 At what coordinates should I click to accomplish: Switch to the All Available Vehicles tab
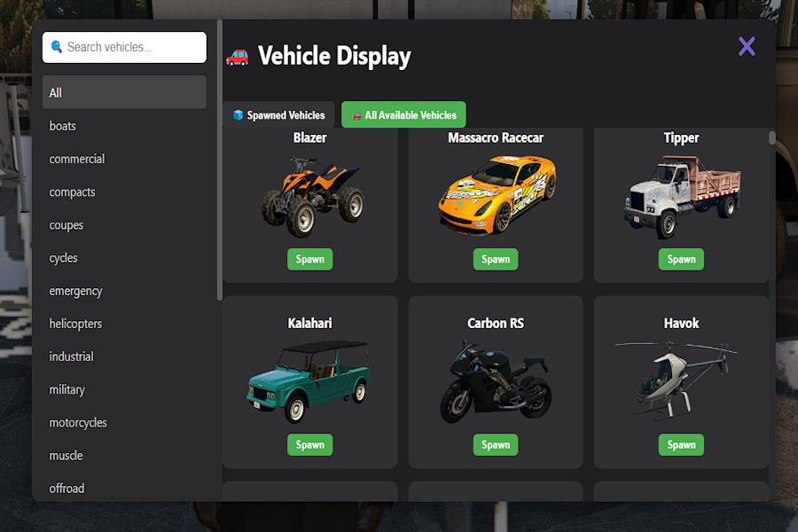coord(403,115)
